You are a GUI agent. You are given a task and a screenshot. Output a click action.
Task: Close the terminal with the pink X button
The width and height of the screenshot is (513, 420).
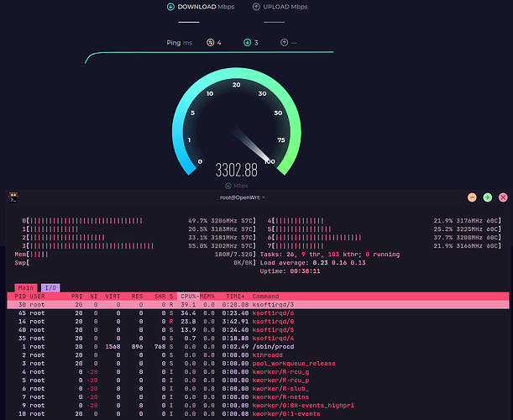[x=503, y=197]
